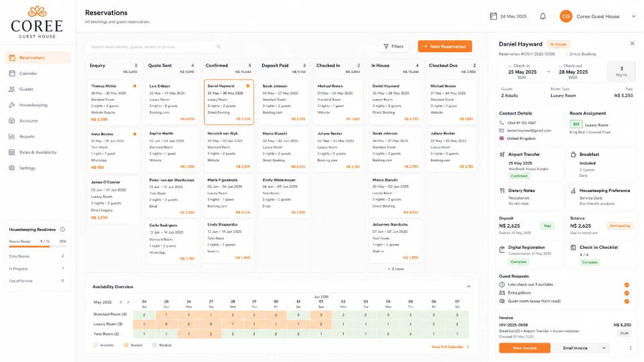Click the Email Invoice button
This screenshot has height=362, width=644.
coord(575,348)
